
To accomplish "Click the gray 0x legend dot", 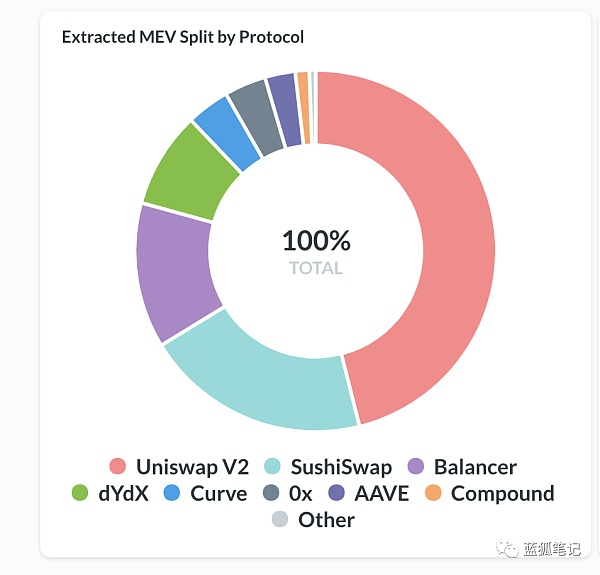I will click(x=269, y=493).
